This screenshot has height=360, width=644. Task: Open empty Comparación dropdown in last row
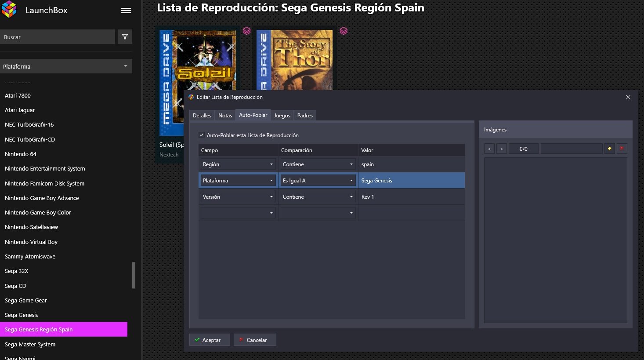(x=318, y=213)
